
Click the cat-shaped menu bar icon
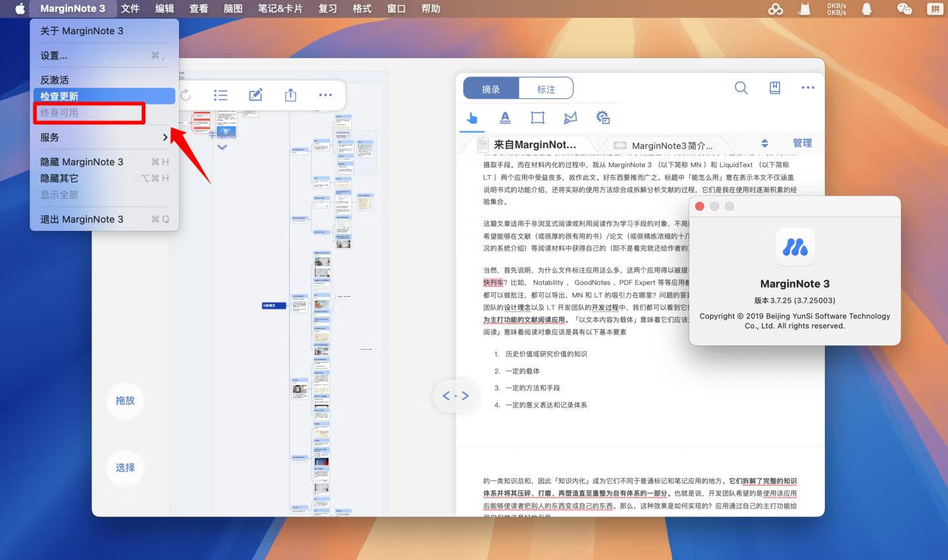coord(804,9)
